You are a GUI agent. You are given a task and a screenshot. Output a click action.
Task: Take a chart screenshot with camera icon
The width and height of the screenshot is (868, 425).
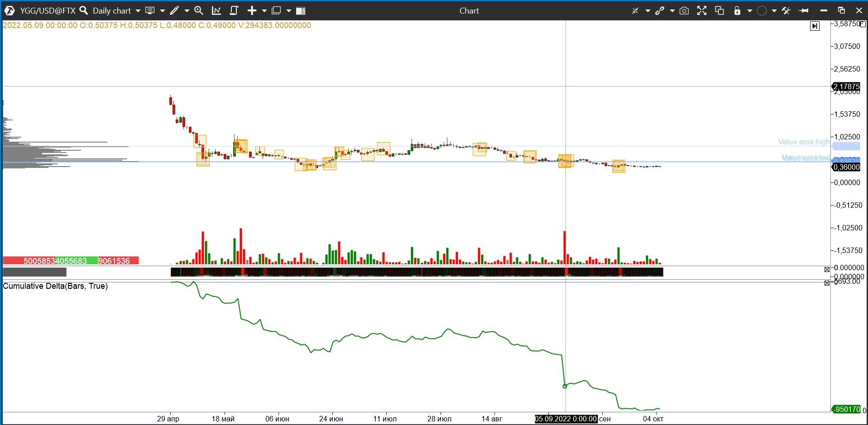pos(684,10)
